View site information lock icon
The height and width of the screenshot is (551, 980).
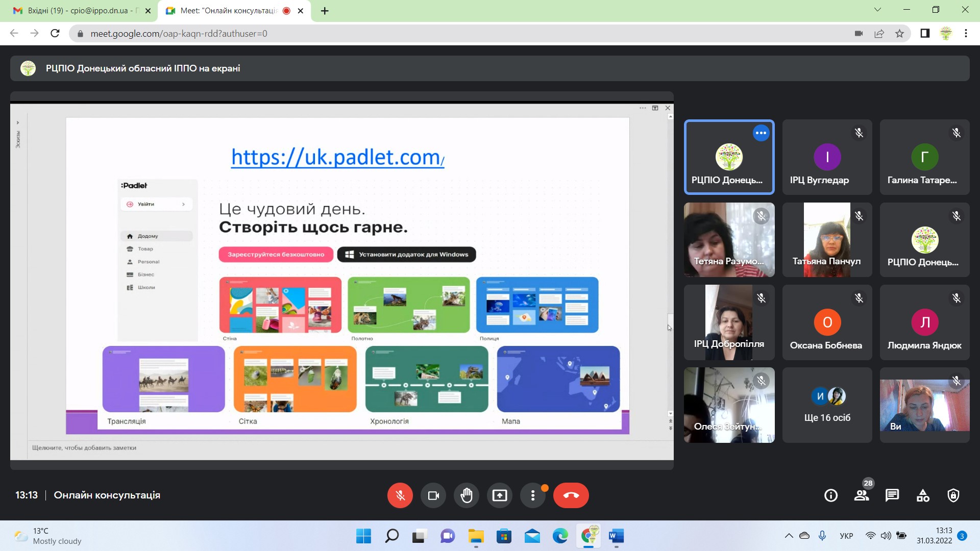(x=80, y=34)
